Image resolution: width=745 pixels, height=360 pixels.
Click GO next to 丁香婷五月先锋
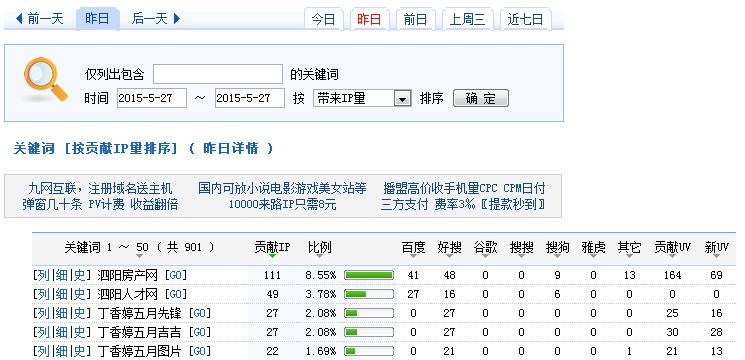200,313
